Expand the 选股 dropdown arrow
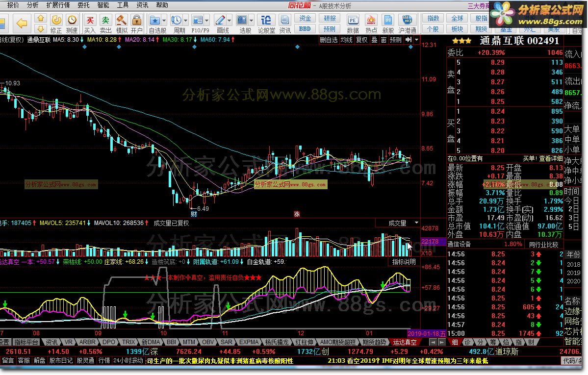 tap(251, 20)
